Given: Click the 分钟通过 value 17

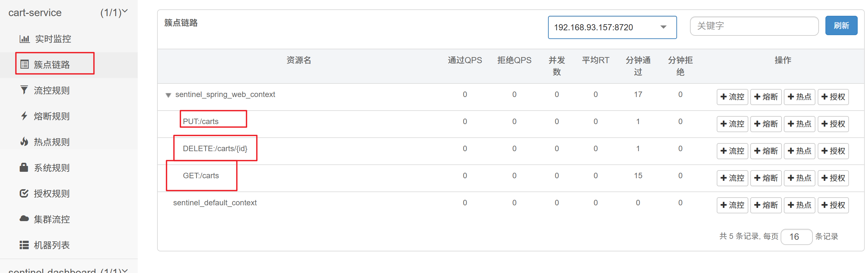Looking at the screenshot, I should point(638,94).
